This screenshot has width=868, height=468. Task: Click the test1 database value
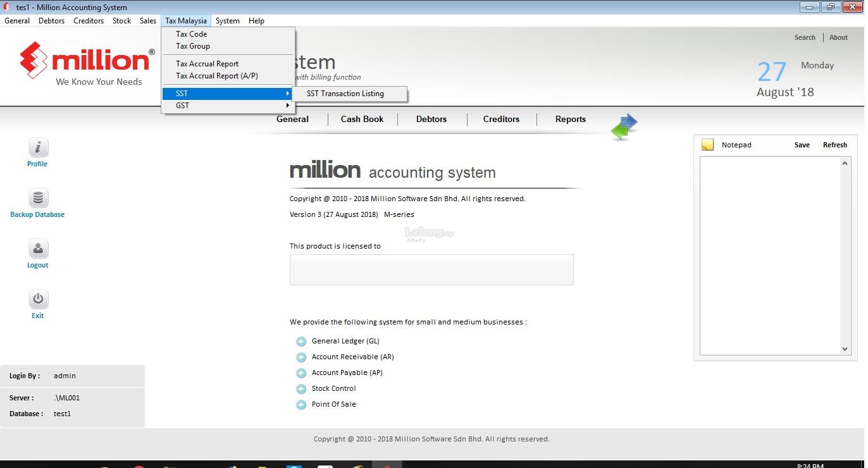click(62, 414)
